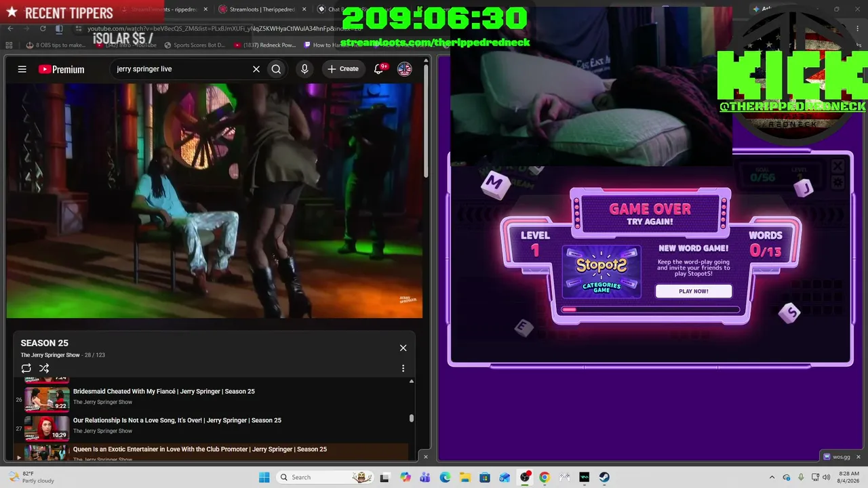Click the system tray microphone icon

[x=801, y=477]
